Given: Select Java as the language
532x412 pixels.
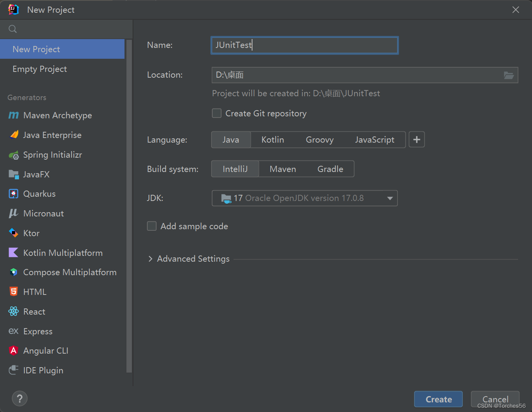Looking at the screenshot, I should (x=231, y=140).
